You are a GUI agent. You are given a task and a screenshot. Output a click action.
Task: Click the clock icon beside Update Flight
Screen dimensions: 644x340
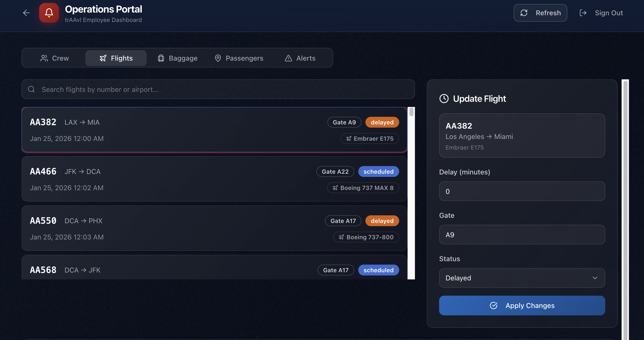[x=444, y=99]
